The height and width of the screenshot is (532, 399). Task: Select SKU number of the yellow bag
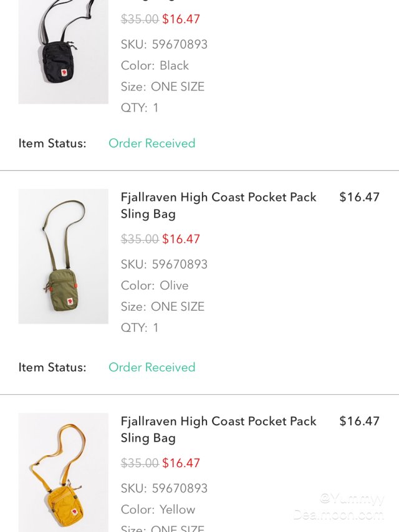180,488
